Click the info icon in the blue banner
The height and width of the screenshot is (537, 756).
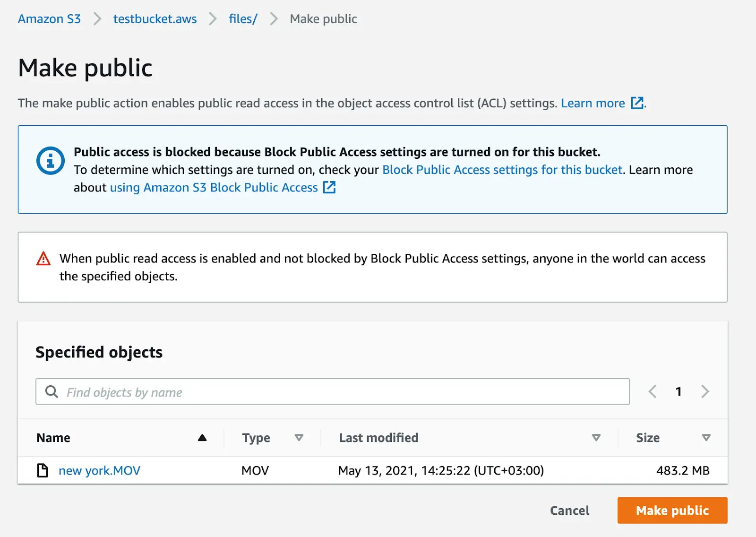coord(51,160)
